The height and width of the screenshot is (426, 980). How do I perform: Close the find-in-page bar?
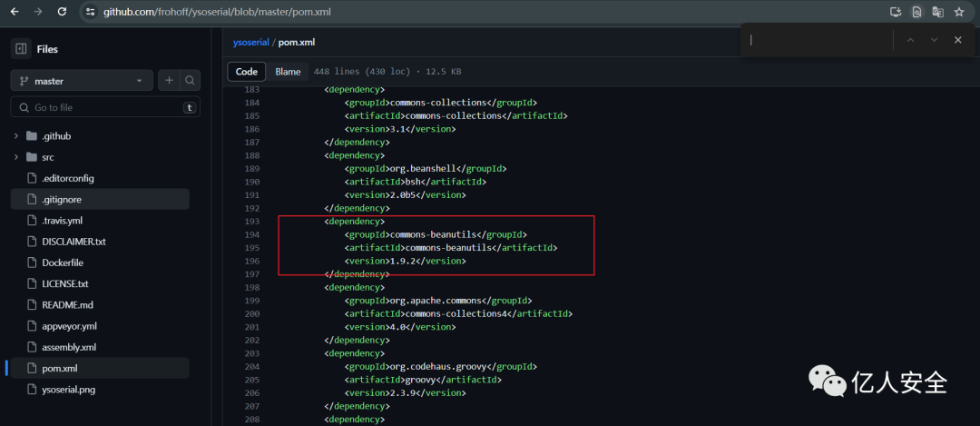(x=957, y=40)
